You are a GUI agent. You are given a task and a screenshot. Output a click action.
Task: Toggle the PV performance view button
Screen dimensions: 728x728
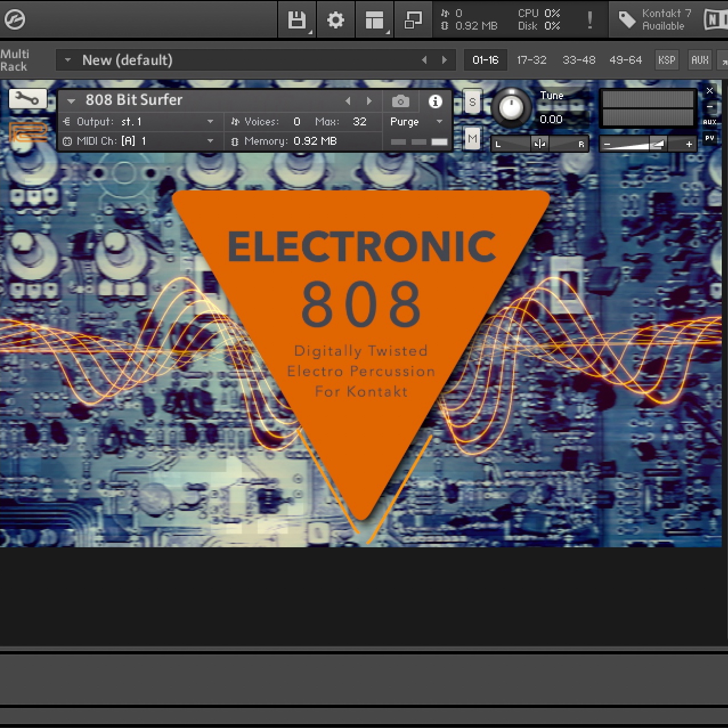pyautogui.click(x=710, y=138)
